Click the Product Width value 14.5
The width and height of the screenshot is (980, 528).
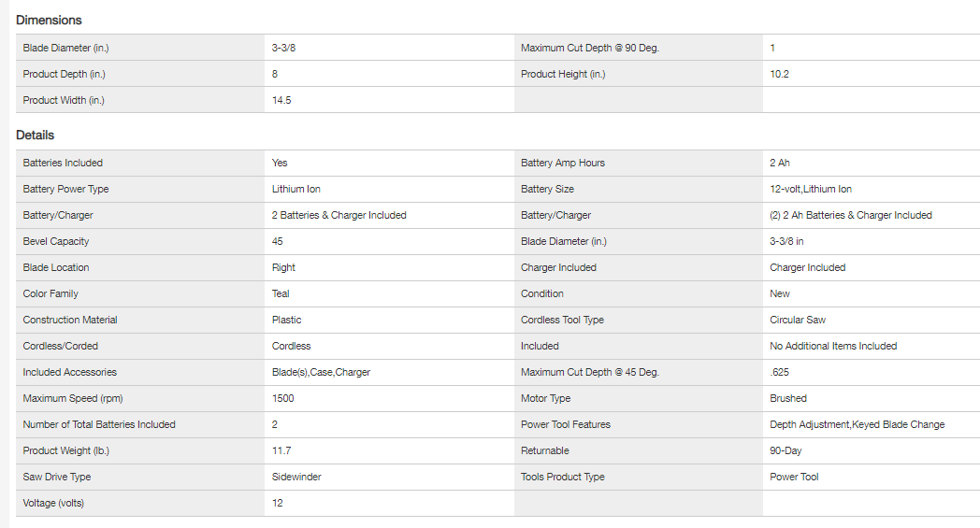(x=281, y=100)
